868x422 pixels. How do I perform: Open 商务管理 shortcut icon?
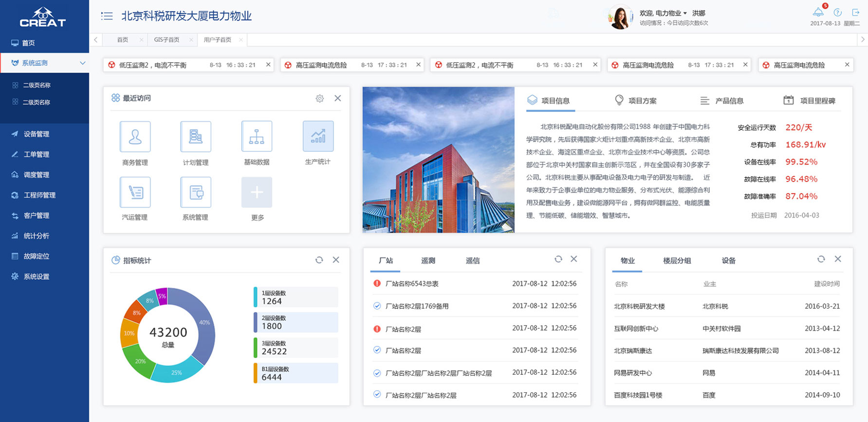[x=135, y=137]
